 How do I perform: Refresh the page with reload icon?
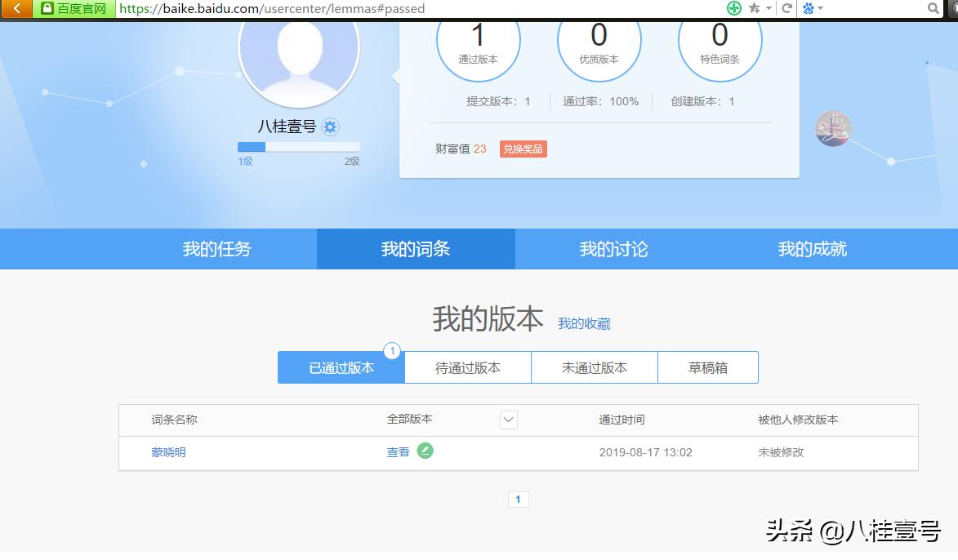pos(787,8)
